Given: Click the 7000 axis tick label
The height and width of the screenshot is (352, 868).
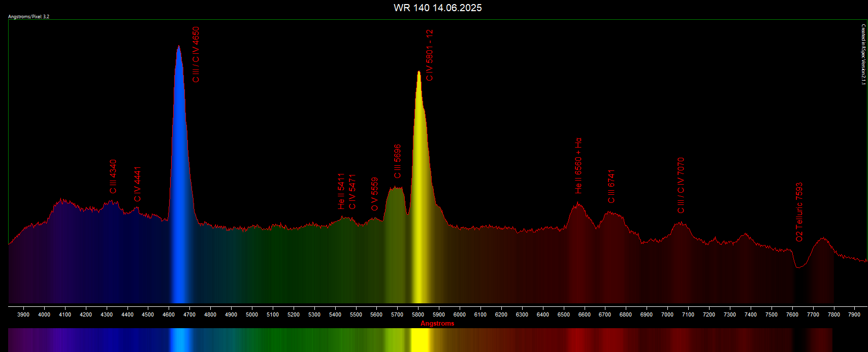Looking at the screenshot, I should click(667, 314).
